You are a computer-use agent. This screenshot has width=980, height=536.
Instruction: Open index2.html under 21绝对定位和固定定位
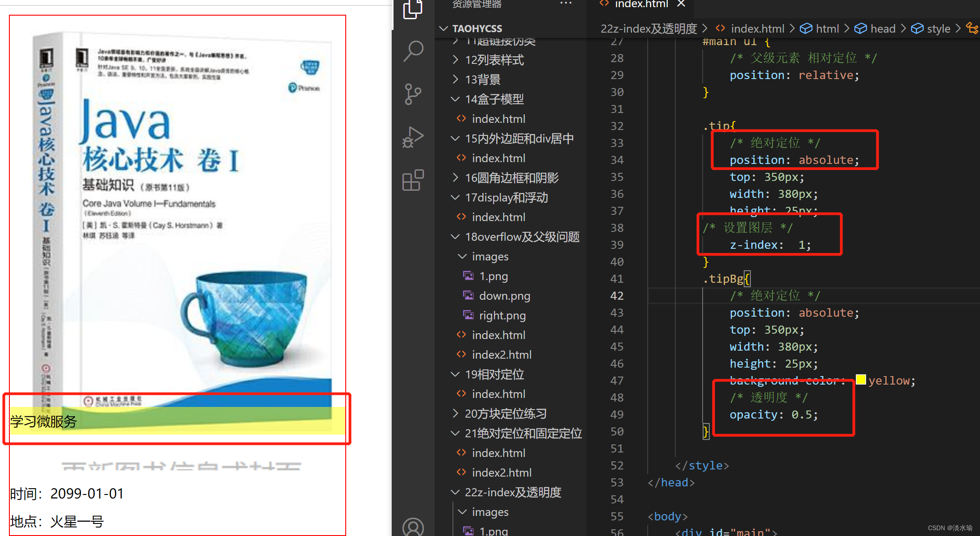click(502, 473)
